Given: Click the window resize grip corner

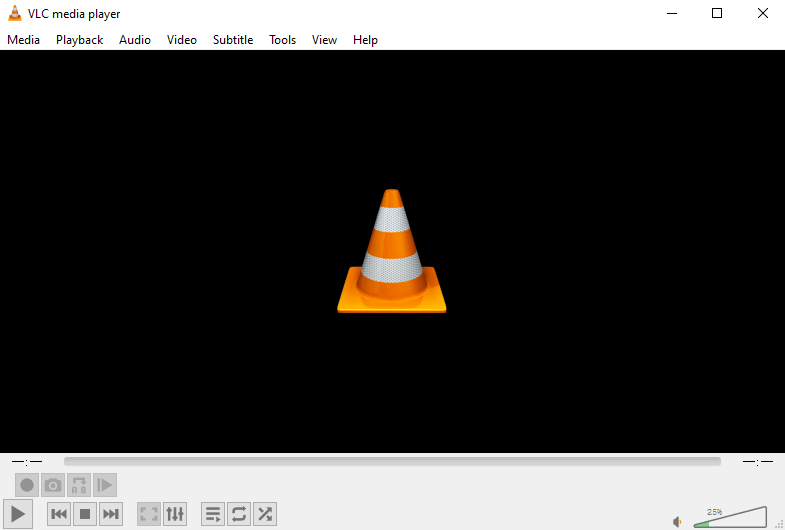Looking at the screenshot, I should point(779,524).
